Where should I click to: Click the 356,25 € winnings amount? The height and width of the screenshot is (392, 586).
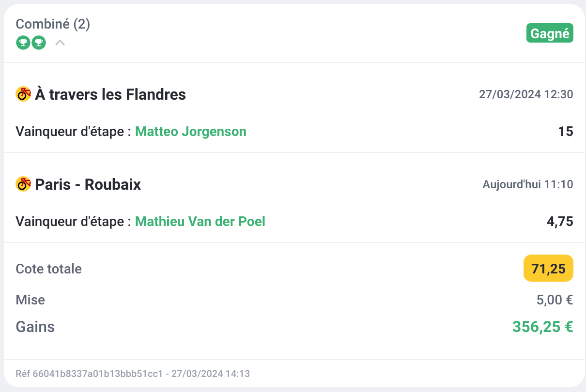tap(542, 327)
